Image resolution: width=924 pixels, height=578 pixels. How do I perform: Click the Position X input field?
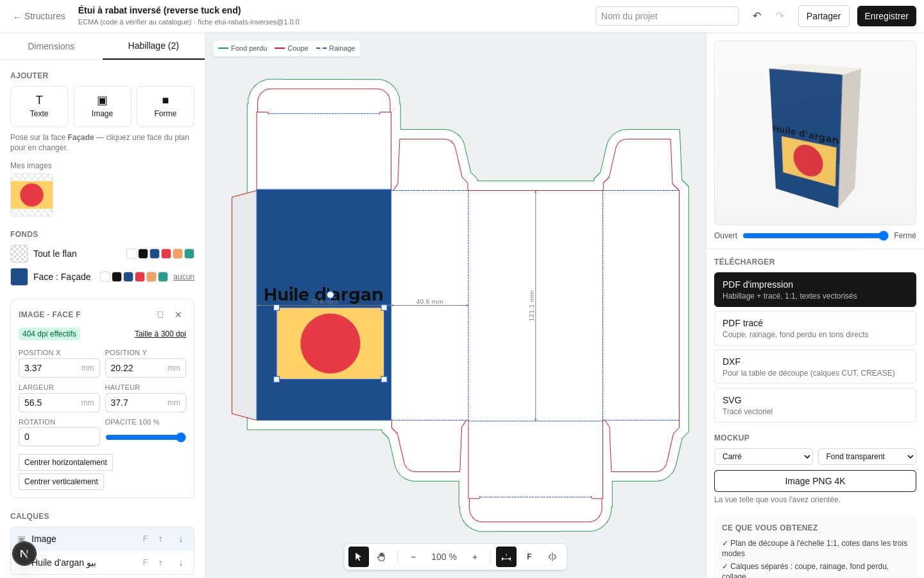[x=59, y=368]
